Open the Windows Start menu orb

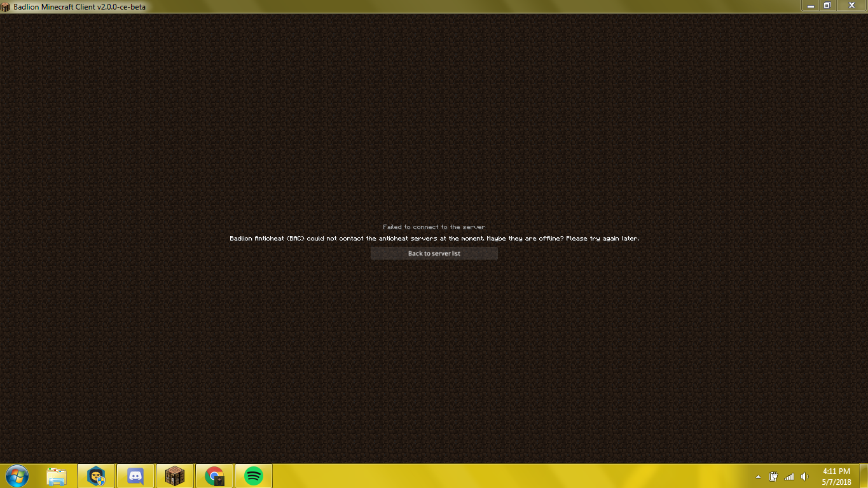click(17, 475)
